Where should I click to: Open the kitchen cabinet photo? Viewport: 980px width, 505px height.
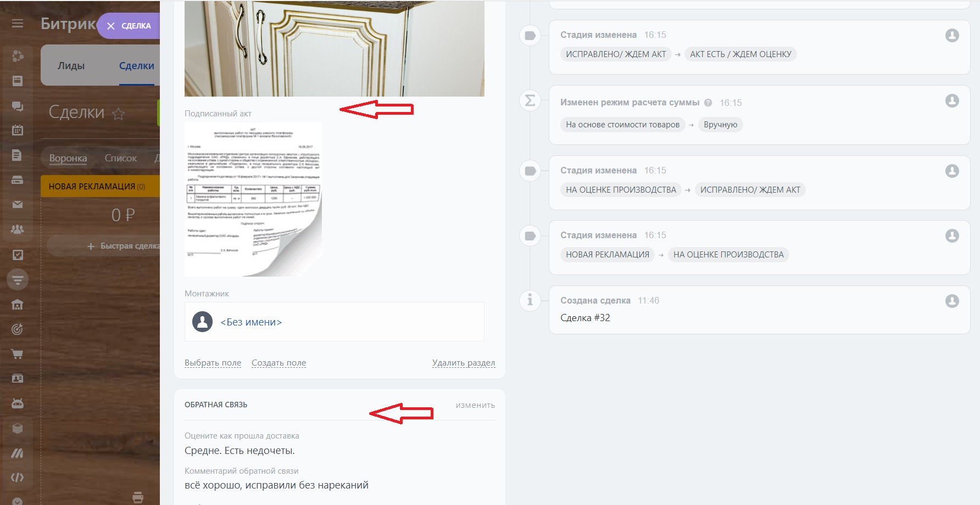[335, 48]
